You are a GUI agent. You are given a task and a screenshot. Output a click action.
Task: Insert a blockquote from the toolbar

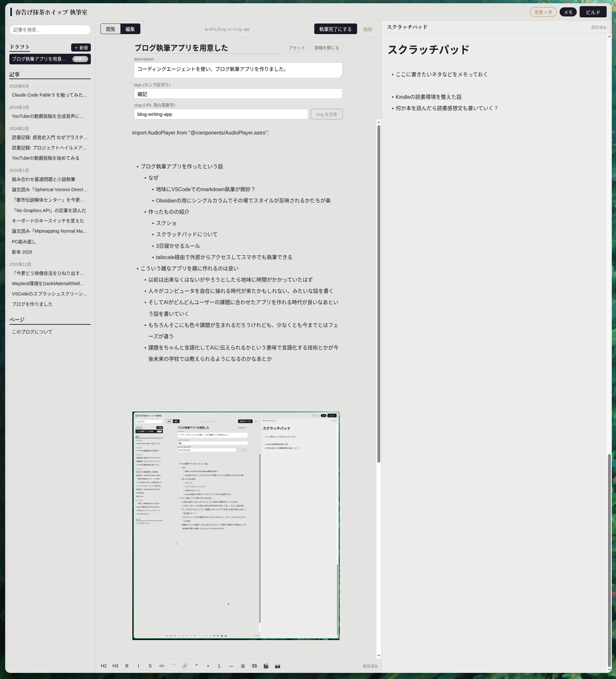point(196,666)
